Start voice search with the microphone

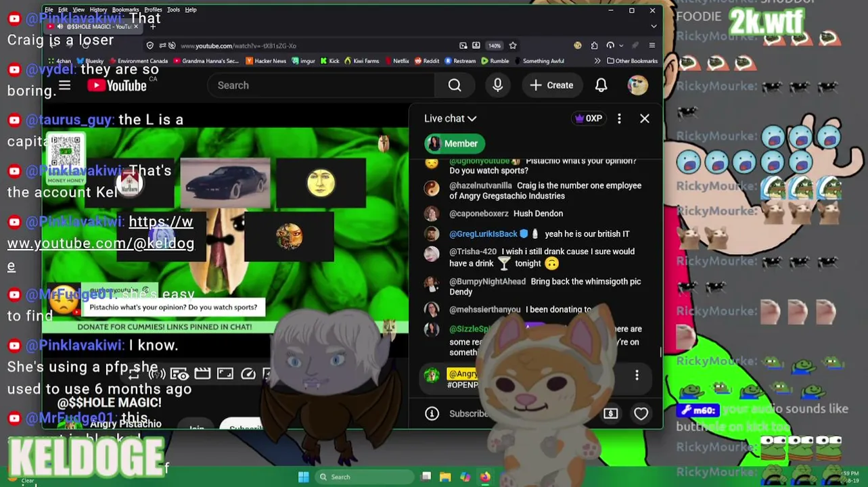pos(498,85)
